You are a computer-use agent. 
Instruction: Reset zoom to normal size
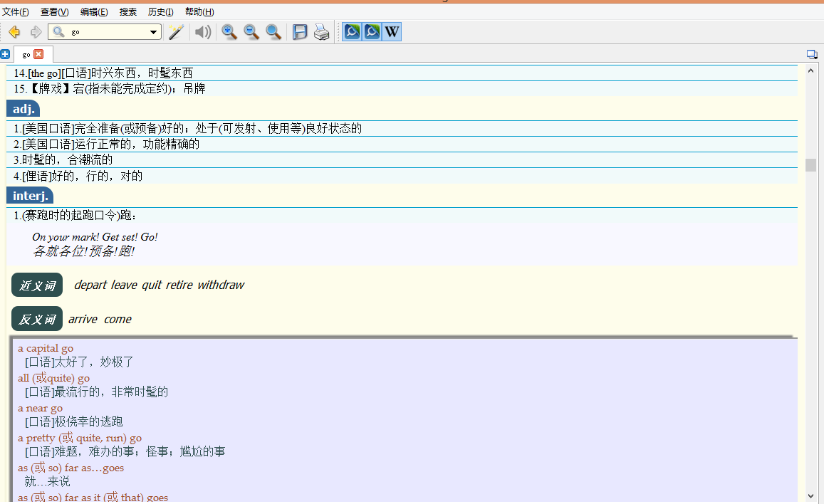coord(273,32)
